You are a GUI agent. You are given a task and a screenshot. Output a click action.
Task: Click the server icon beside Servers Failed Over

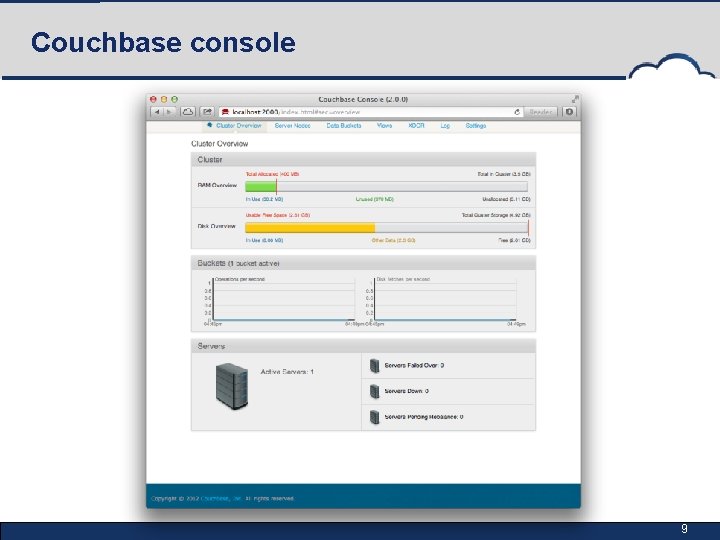375,366
